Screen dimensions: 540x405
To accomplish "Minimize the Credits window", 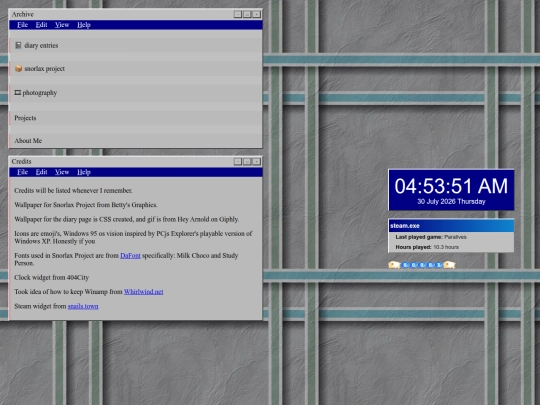I will pyautogui.click(x=238, y=162).
